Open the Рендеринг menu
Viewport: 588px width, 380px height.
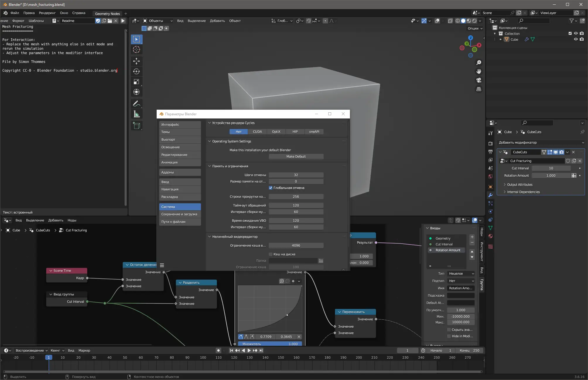(47, 13)
